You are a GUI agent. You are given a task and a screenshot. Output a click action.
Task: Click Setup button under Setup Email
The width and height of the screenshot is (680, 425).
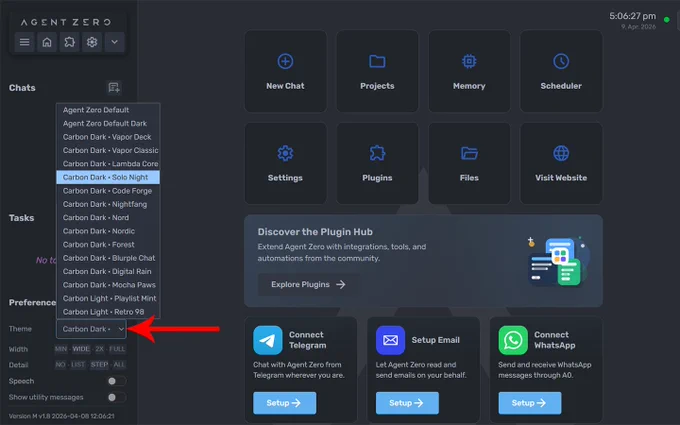click(407, 403)
